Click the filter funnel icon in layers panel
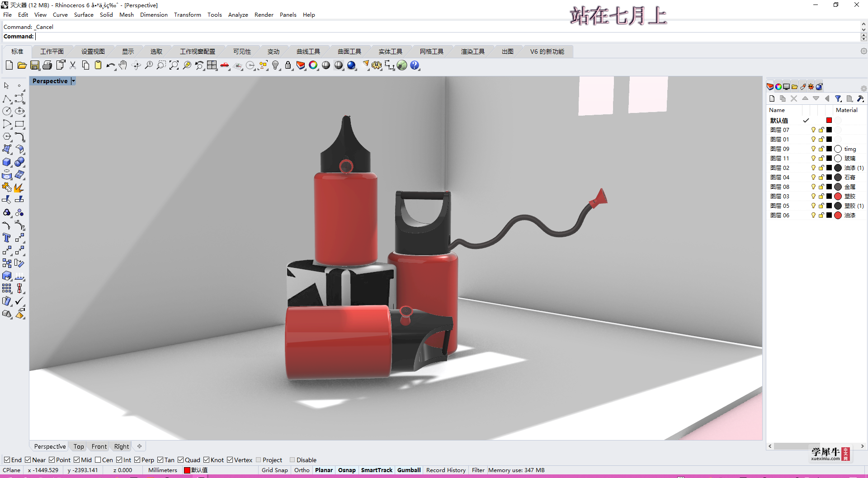The height and width of the screenshot is (478, 868). [x=838, y=98]
